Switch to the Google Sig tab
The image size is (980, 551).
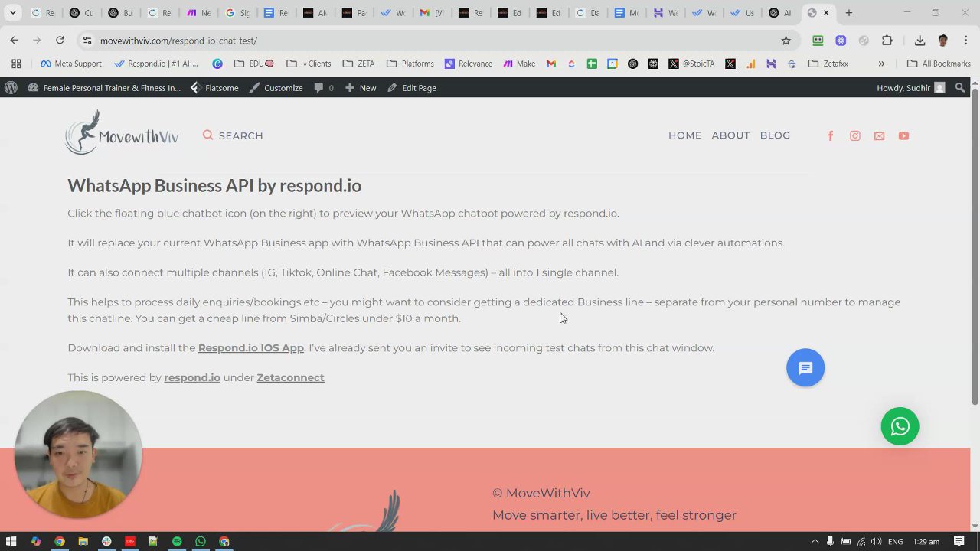237,13
